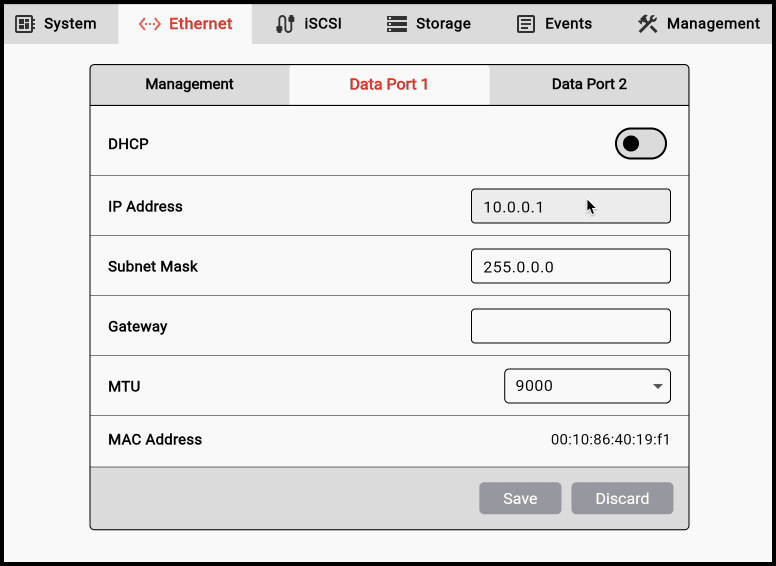
Task: Select the Data Port 2 tab
Action: [589, 84]
